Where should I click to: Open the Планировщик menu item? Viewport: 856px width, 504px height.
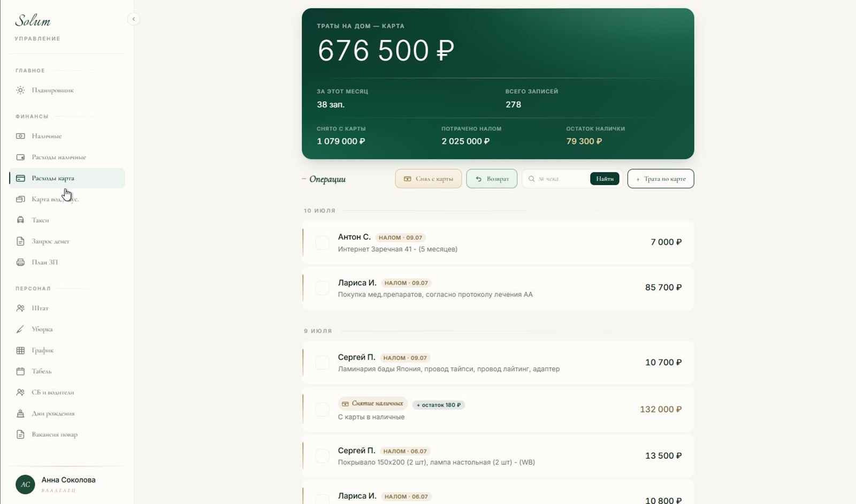pyautogui.click(x=67, y=90)
